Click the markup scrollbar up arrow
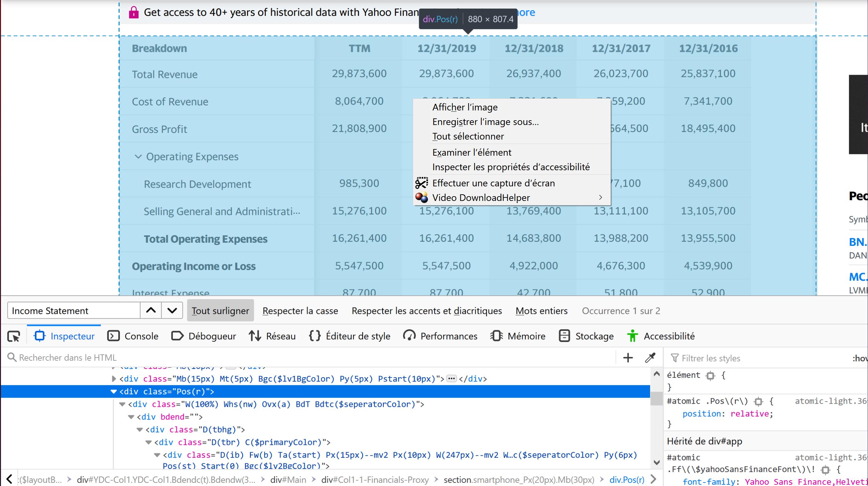Screen dimensions: 868x486 [656, 374]
